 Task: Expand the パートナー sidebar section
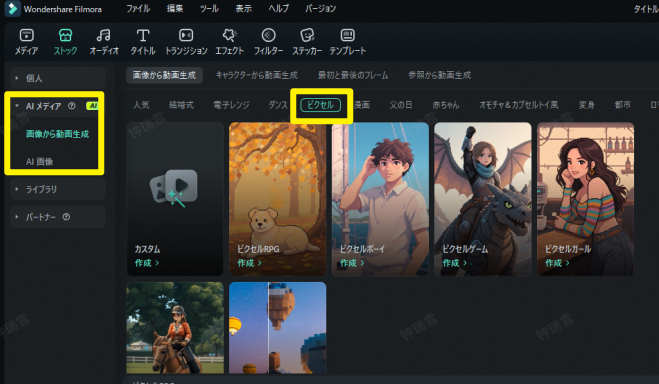17,217
